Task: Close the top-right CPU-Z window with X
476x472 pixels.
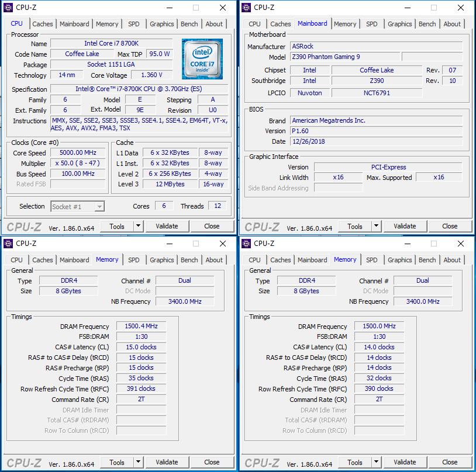Action: (x=461, y=8)
